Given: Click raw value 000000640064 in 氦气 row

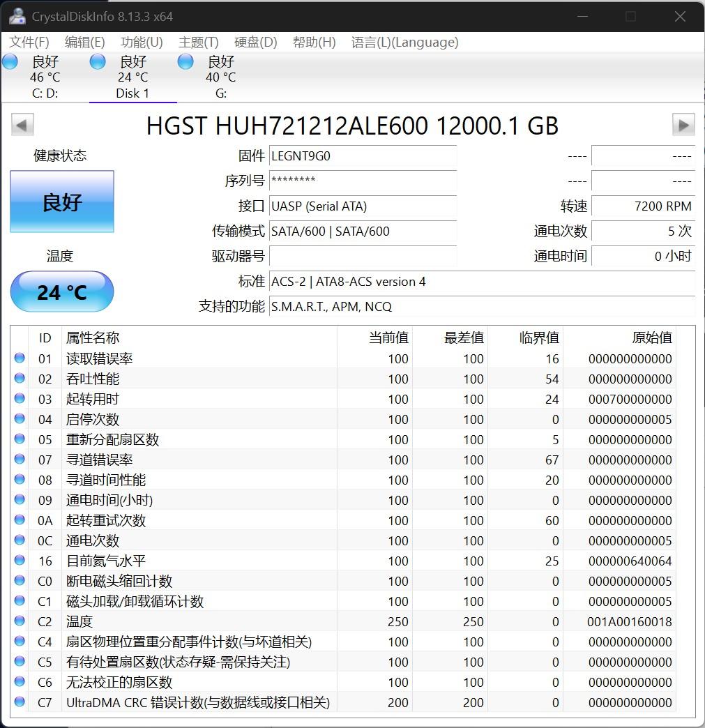Looking at the screenshot, I should click(x=630, y=561).
